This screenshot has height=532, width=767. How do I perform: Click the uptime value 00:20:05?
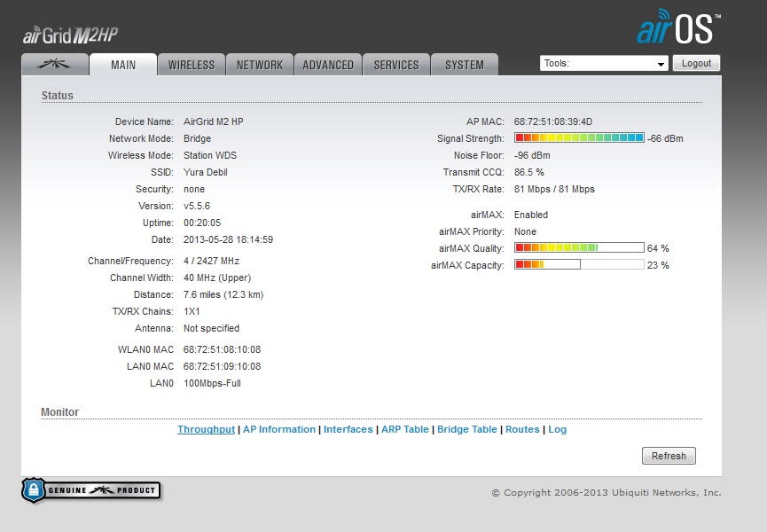pyautogui.click(x=202, y=223)
